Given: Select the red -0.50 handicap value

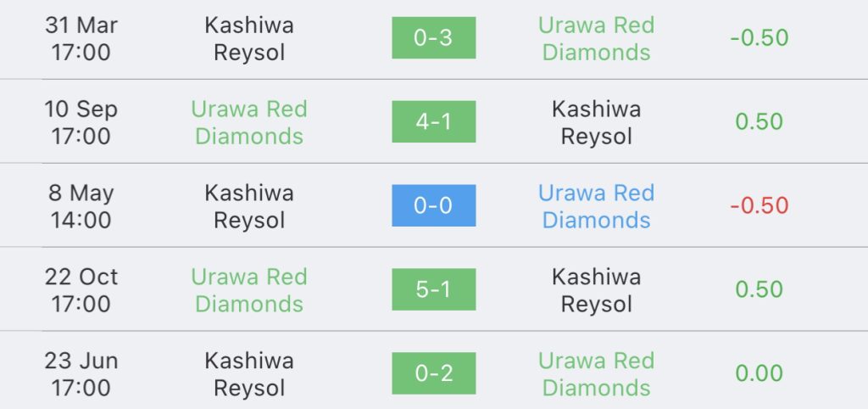Looking at the screenshot, I should (x=759, y=205).
